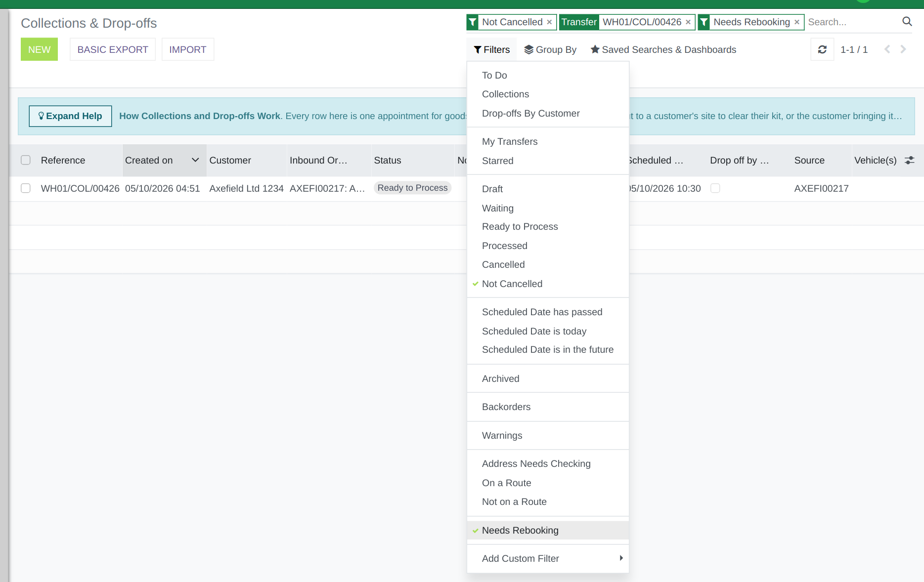This screenshot has width=924, height=582.
Task: Remove the Transfer WH01/COL/00426 filter chip
Action: click(x=688, y=22)
